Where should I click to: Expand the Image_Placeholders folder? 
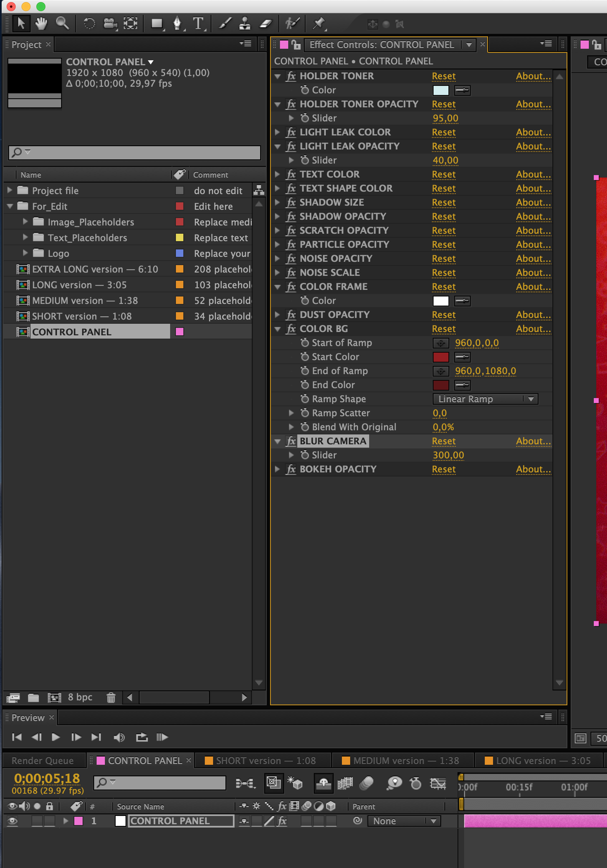point(25,222)
